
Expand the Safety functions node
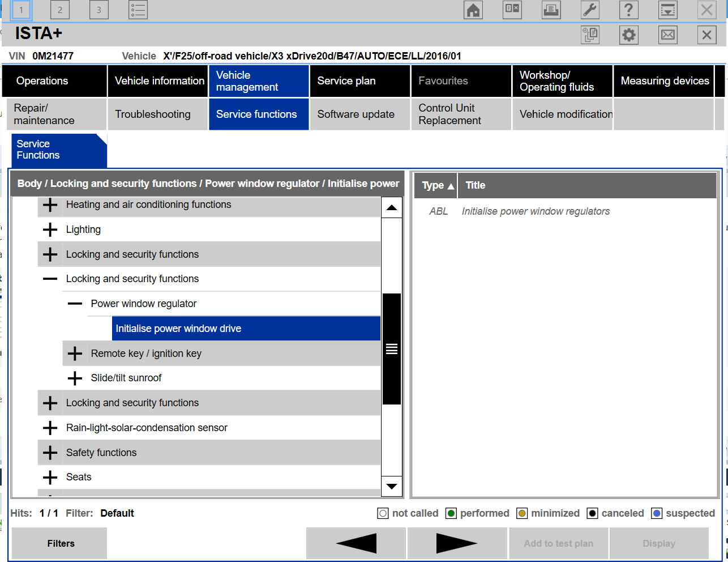tap(50, 453)
